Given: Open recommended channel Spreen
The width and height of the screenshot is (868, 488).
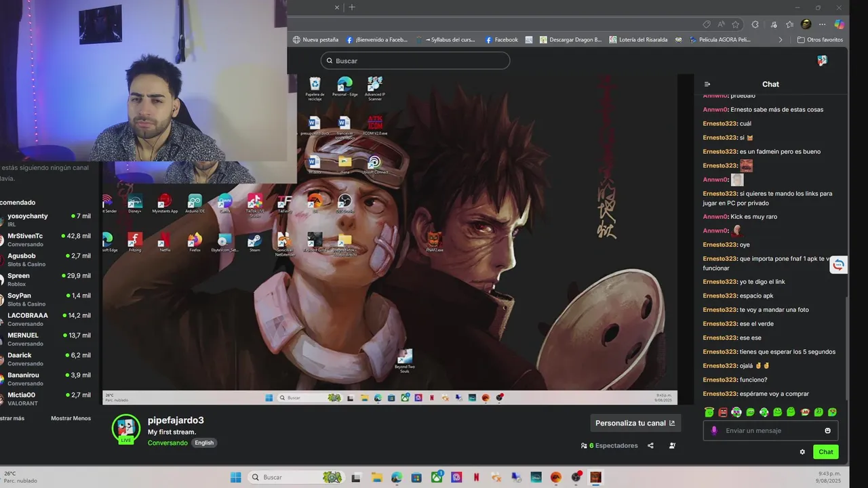Looking at the screenshot, I should pyautogui.click(x=45, y=279).
